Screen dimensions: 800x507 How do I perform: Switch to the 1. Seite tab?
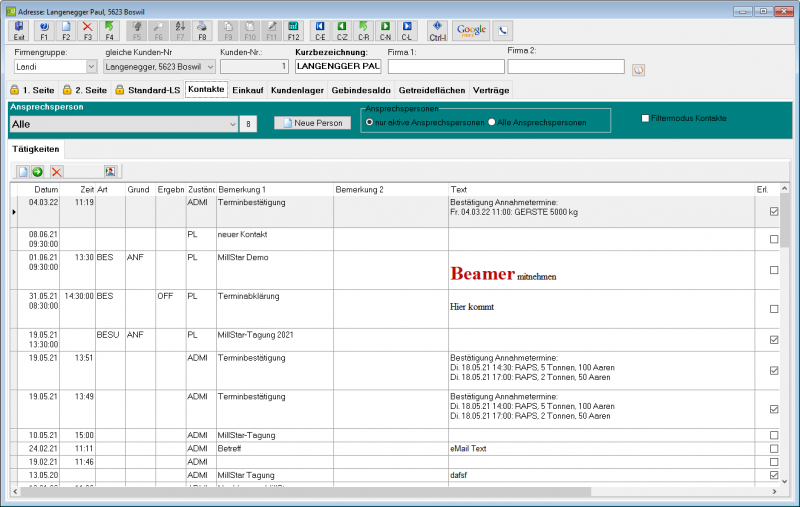click(33, 90)
